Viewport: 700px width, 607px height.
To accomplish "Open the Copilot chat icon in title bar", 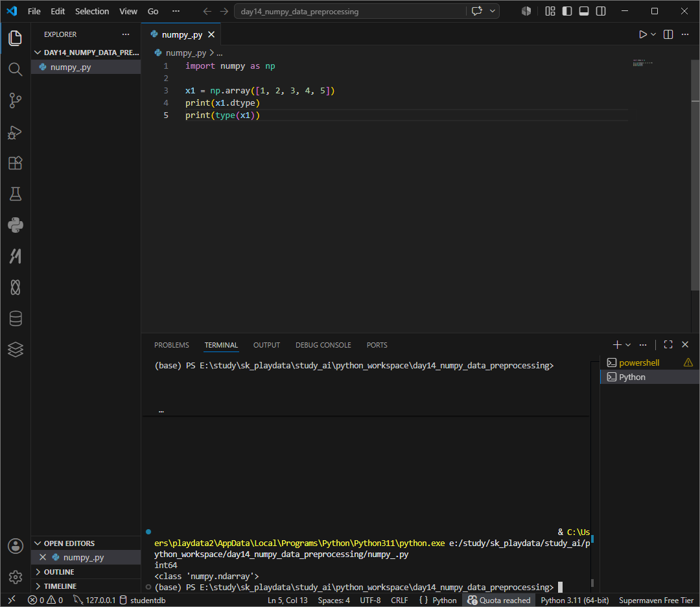I will [x=476, y=11].
